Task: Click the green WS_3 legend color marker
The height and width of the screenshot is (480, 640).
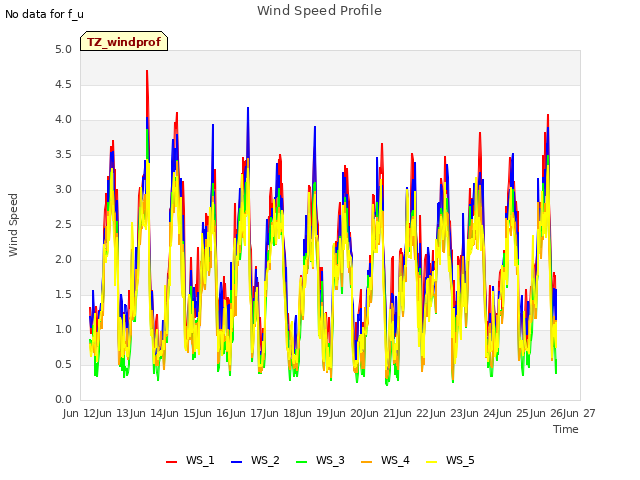Action: 301,462
